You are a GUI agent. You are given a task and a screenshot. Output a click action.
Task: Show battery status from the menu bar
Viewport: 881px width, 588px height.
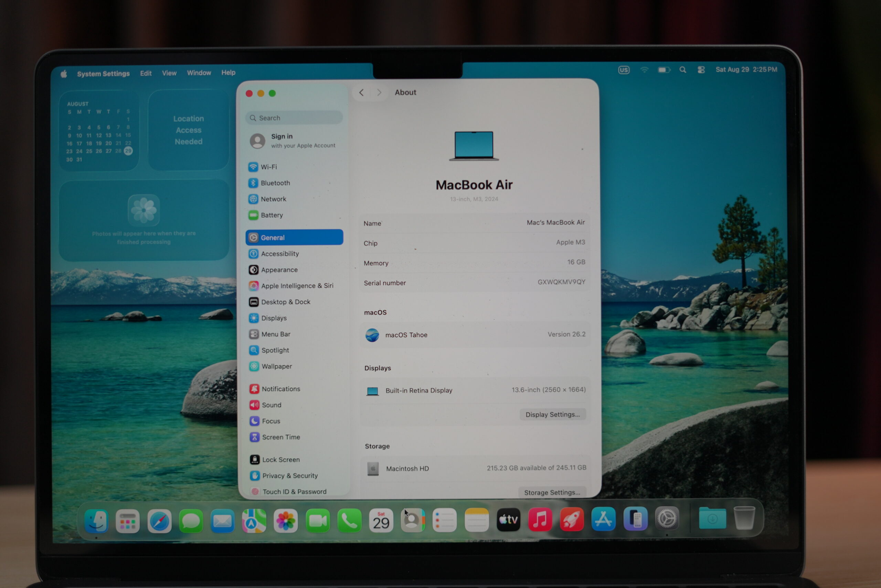pyautogui.click(x=664, y=70)
